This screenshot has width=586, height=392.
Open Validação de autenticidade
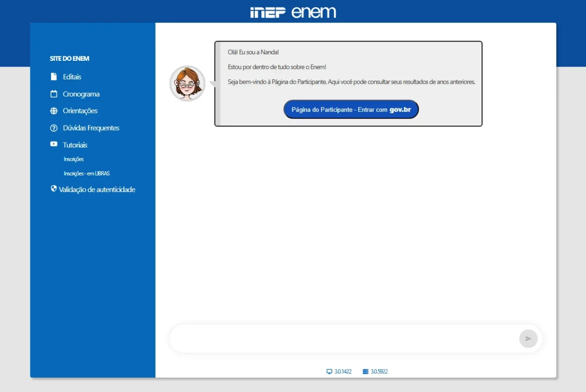tap(97, 190)
